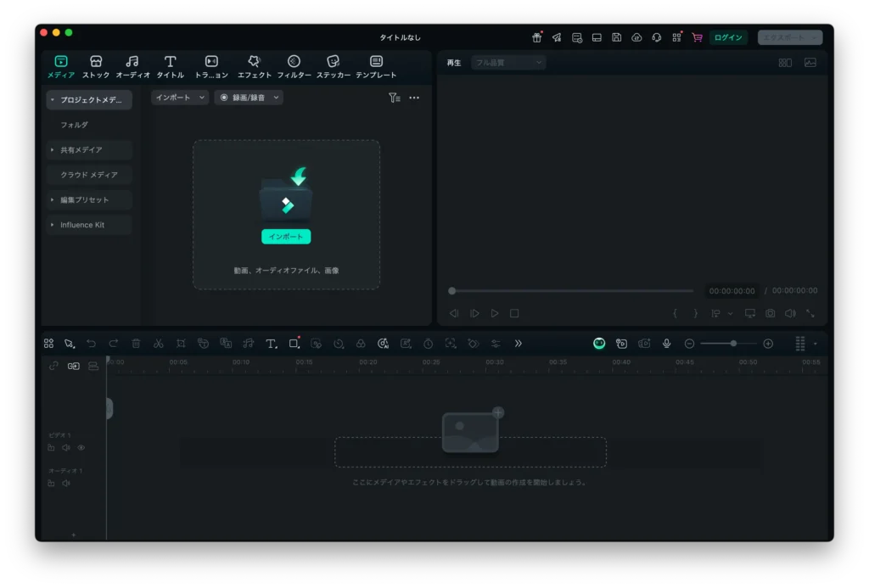Select the text (T) tool in timeline toolbar

tap(271, 344)
